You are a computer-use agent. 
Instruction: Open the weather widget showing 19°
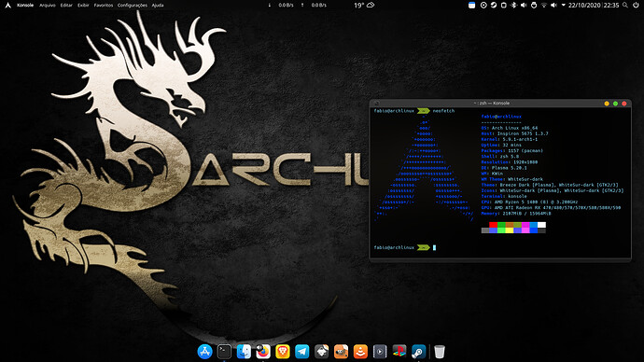[x=364, y=5]
